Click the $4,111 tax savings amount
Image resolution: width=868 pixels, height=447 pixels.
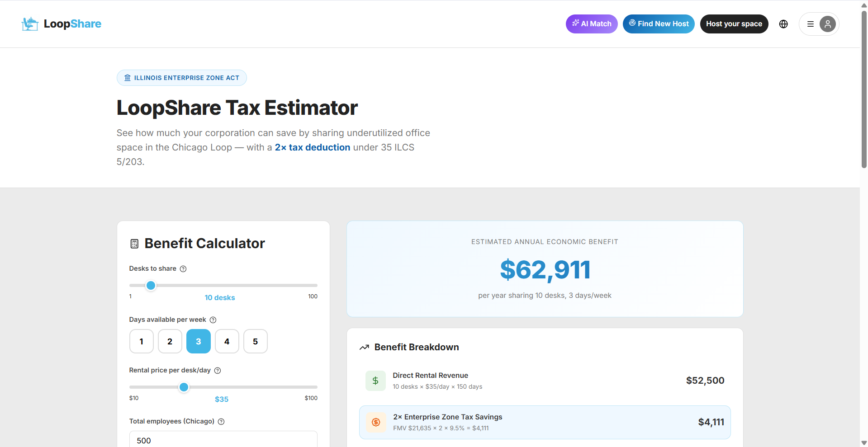(711, 422)
